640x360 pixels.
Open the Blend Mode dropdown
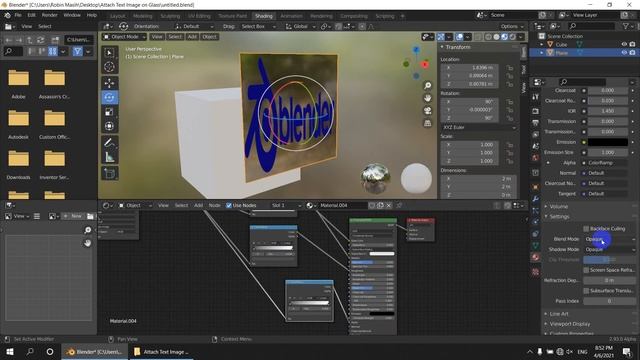[610, 239]
